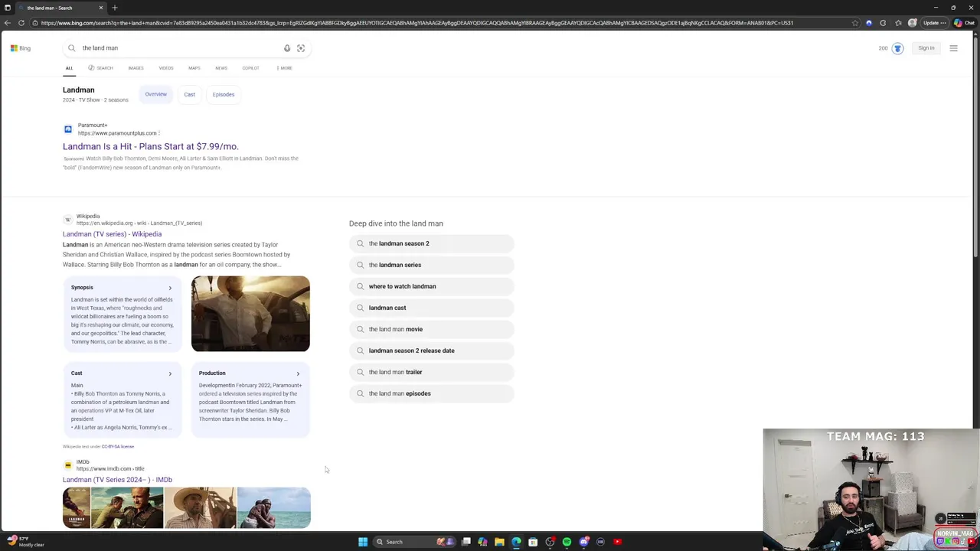Open the Copilot app in taskbar
The height and width of the screenshot is (551, 980).
(x=482, y=542)
